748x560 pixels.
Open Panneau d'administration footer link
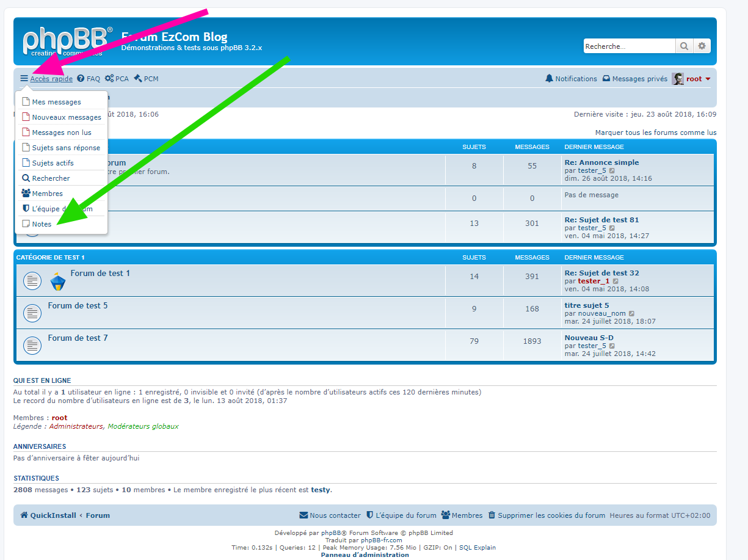[365, 555]
